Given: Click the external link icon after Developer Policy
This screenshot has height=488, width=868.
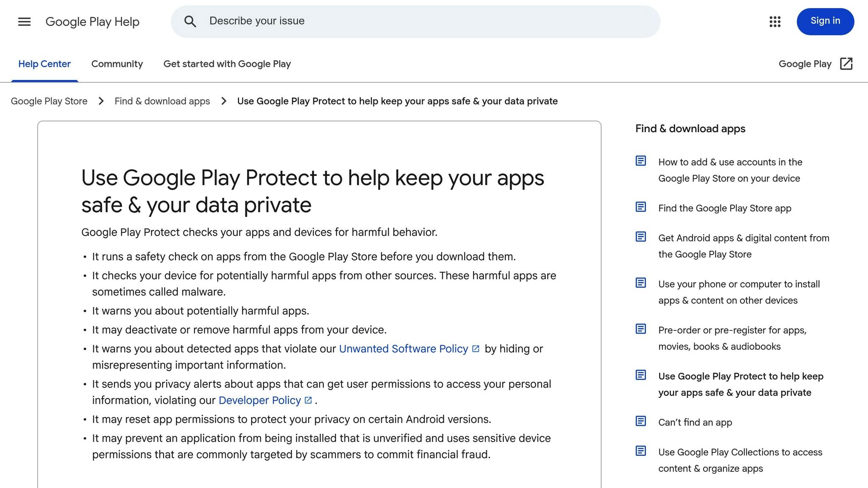Looking at the screenshot, I should tap(308, 400).
